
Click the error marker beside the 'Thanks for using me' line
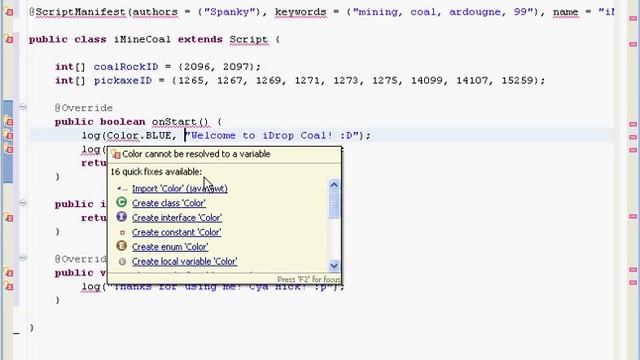(9, 287)
